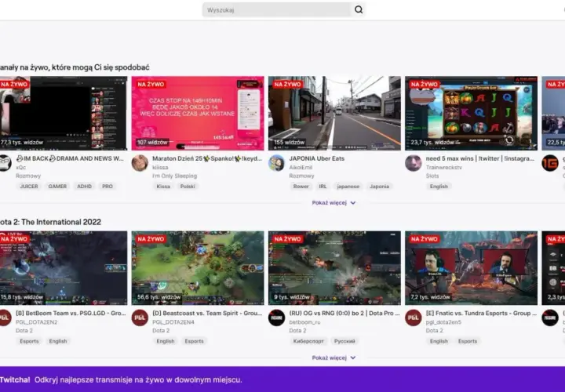Open IM BACK DRAMA AND NEWS title
565x392 pixels.
pos(70,158)
